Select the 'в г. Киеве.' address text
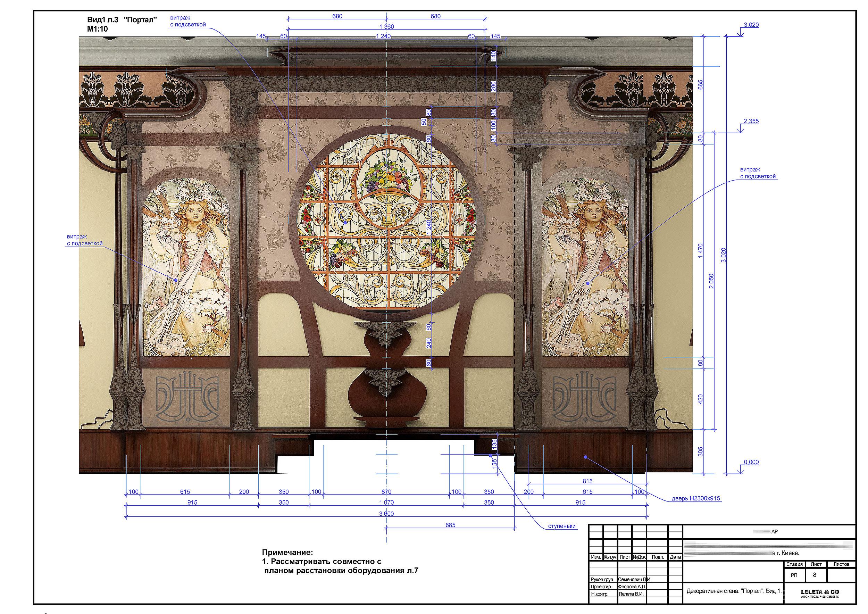 pos(786,553)
